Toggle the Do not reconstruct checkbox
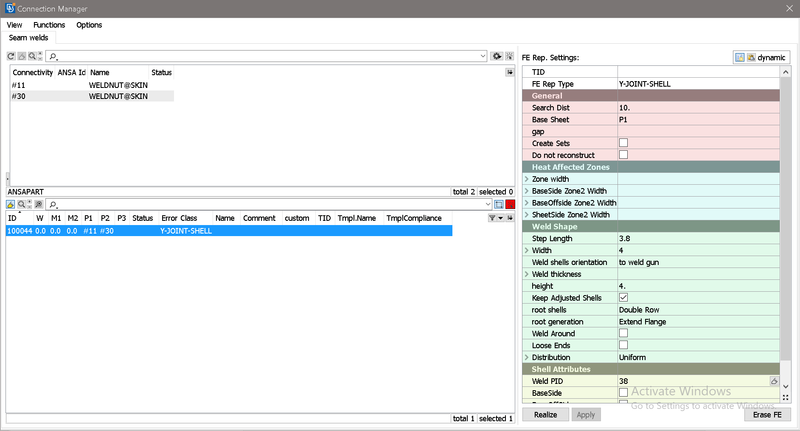 click(x=623, y=155)
